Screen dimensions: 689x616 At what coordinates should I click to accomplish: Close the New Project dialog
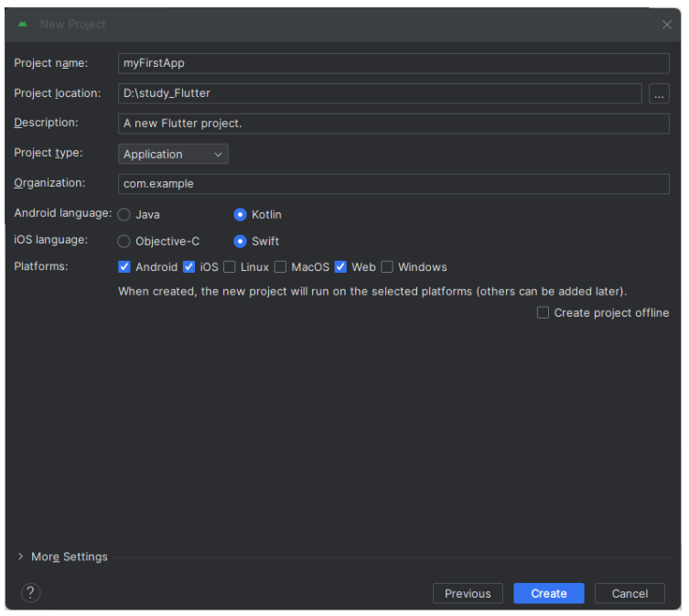point(667,25)
